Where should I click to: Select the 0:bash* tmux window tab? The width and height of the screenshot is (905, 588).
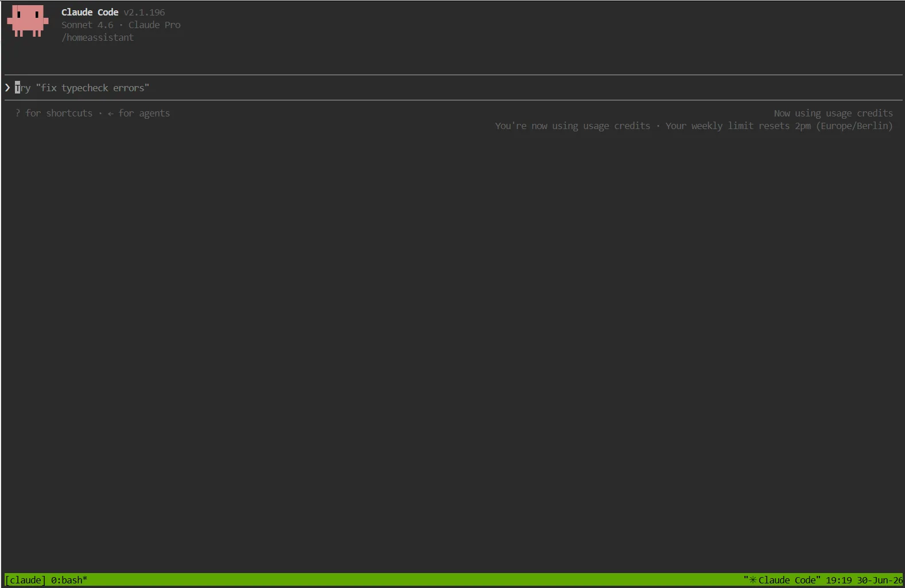pyautogui.click(x=69, y=580)
